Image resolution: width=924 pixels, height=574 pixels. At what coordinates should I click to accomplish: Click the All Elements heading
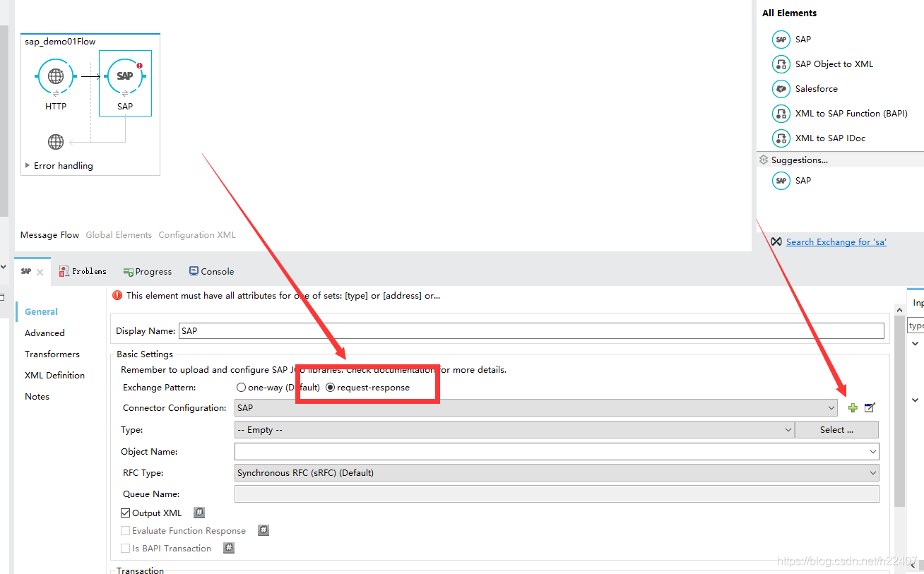point(789,13)
